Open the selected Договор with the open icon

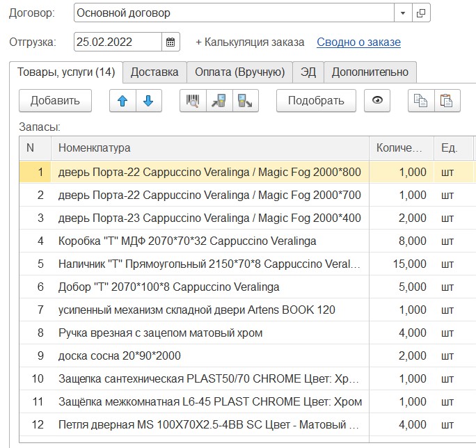422,13
